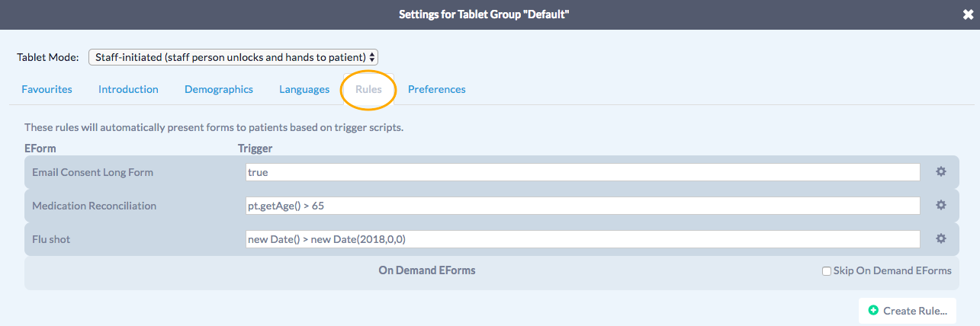This screenshot has width=980, height=326.
Task: Select the Email Consent Long Form row
Action: pyautogui.click(x=92, y=172)
